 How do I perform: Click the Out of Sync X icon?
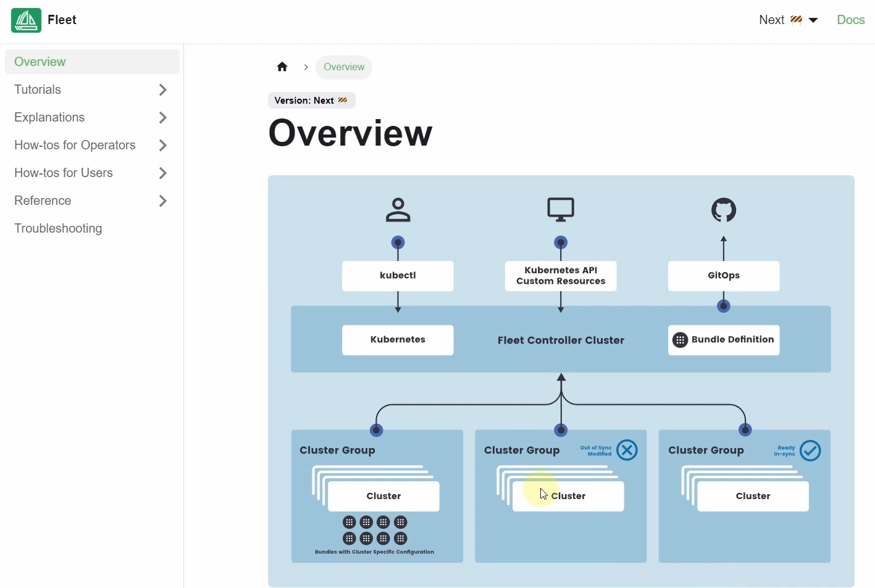coord(627,450)
